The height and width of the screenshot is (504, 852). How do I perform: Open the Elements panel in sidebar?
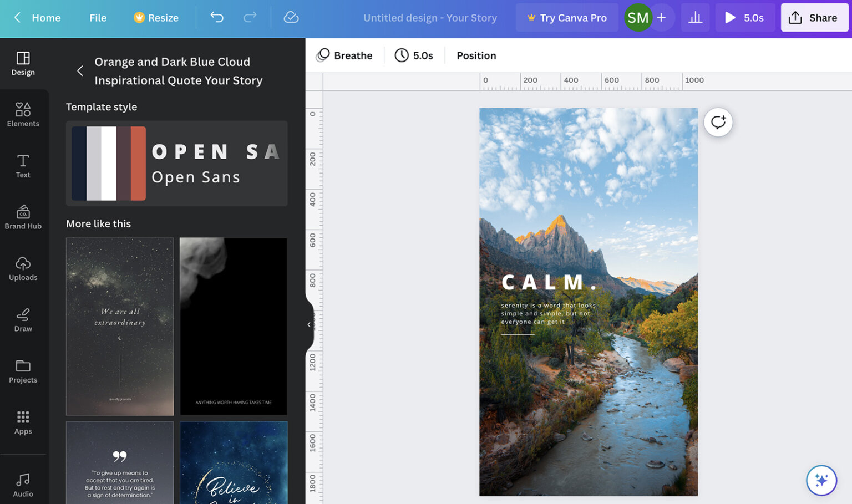point(23,115)
